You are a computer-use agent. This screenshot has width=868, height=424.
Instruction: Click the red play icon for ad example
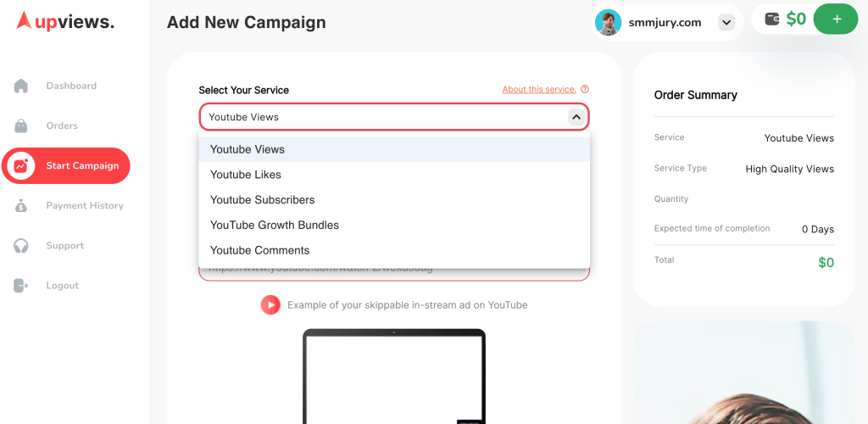270,304
